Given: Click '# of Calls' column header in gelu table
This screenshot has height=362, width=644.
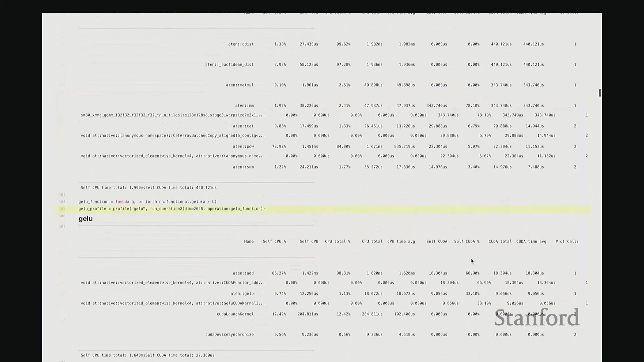Looking at the screenshot, I should click(x=567, y=241).
